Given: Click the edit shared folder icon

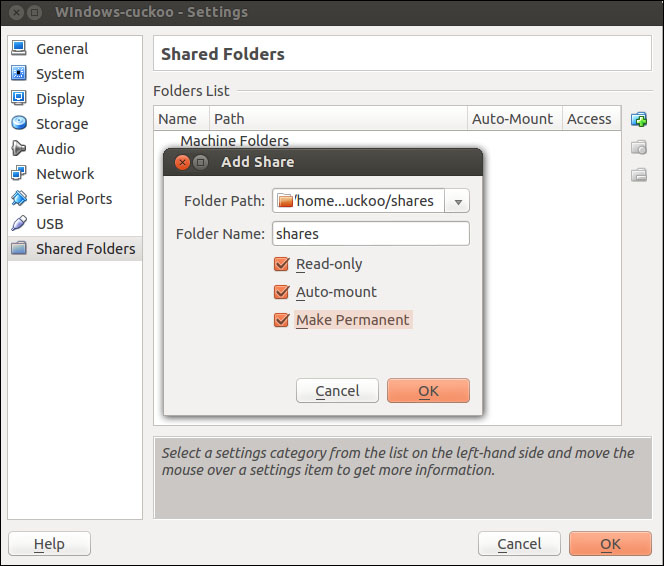Looking at the screenshot, I should [x=639, y=147].
